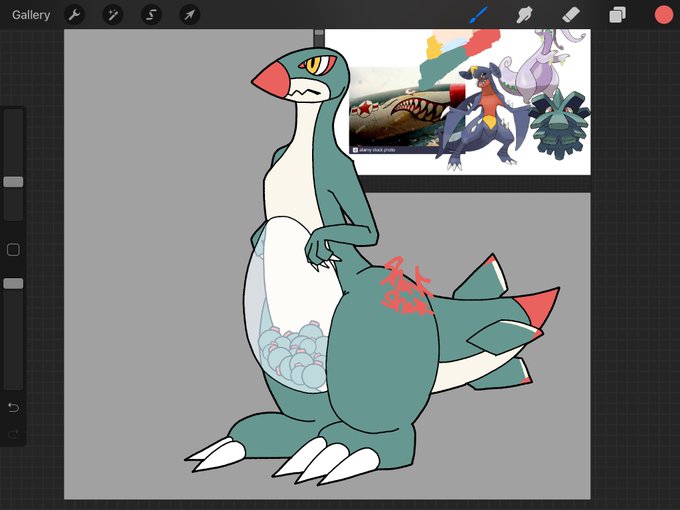Open the Actions wrench menu

point(74,15)
